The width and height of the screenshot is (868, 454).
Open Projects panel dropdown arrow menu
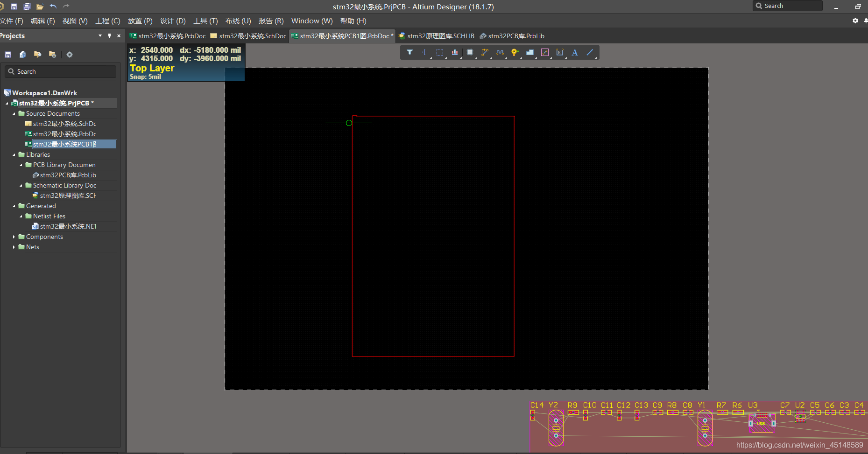coord(100,36)
